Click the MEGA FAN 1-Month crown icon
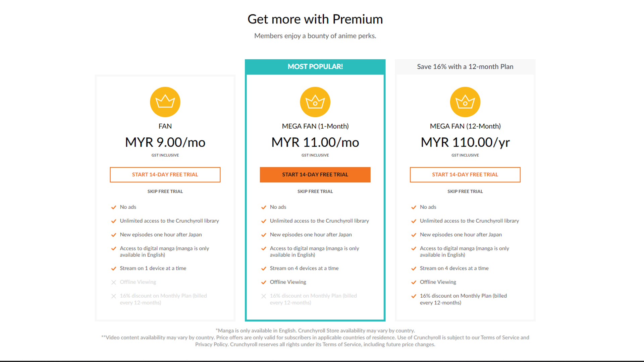 [x=315, y=102]
